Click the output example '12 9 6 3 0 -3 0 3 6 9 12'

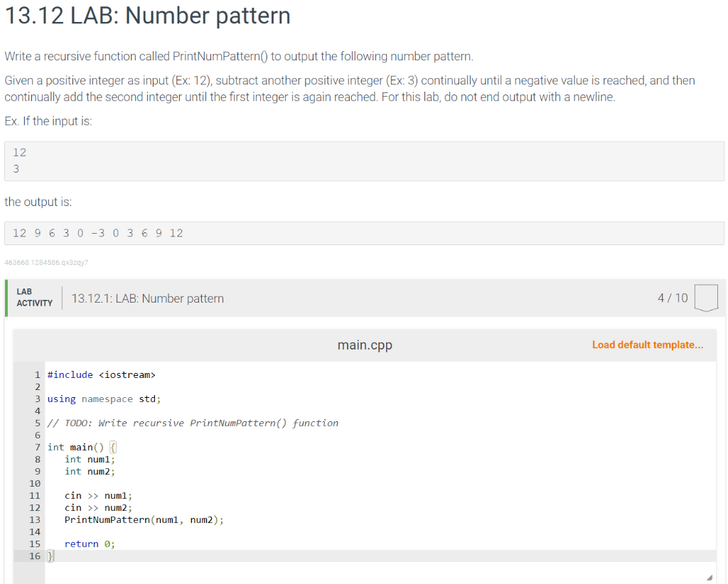pos(98,233)
